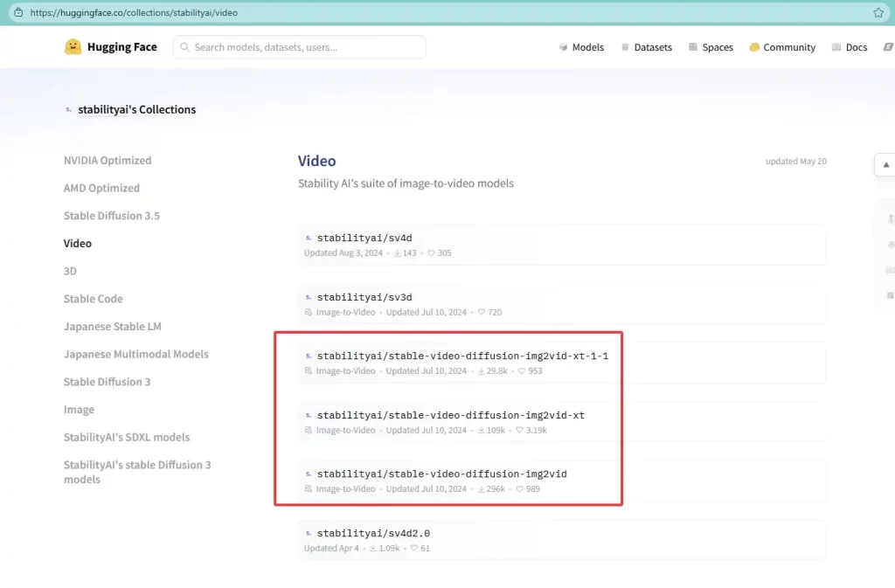The height and width of the screenshot is (588, 895).
Task: Click 'Stability AI's suite of image-to-video models' description
Action: (406, 183)
